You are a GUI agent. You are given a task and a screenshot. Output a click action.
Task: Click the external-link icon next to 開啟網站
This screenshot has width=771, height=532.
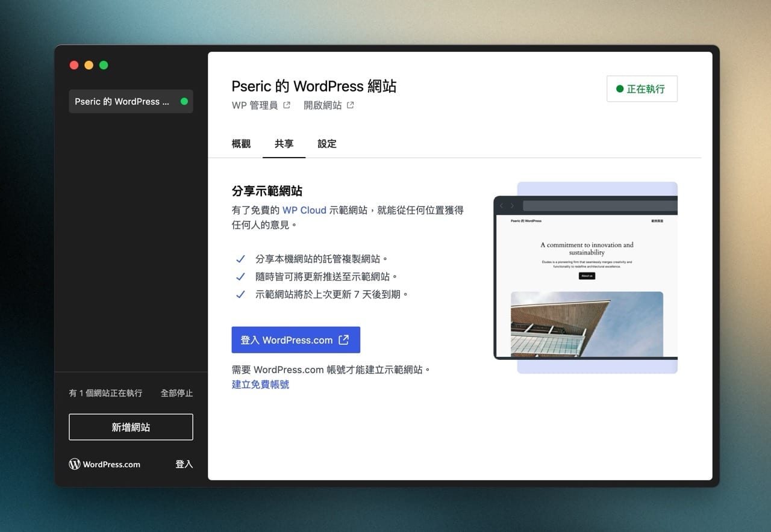[351, 105]
